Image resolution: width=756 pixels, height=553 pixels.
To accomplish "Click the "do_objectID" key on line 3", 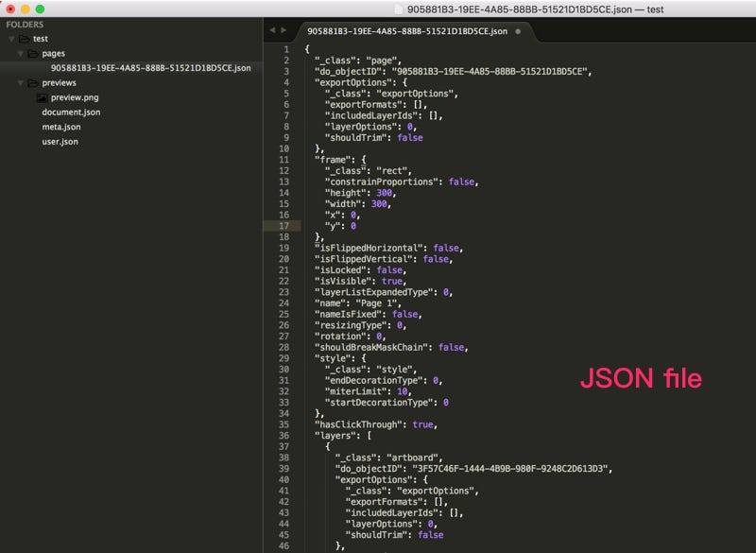I will 349,71.
